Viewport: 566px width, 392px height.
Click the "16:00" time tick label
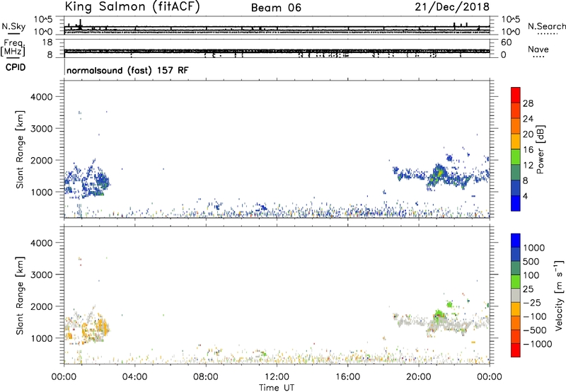[x=347, y=377]
